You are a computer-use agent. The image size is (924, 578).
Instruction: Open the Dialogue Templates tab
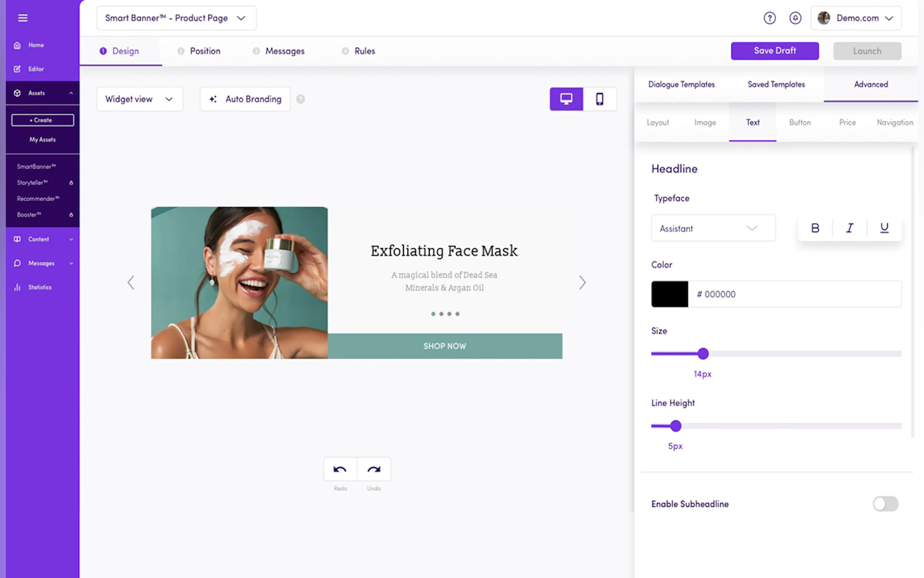click(x=681, y=84)
